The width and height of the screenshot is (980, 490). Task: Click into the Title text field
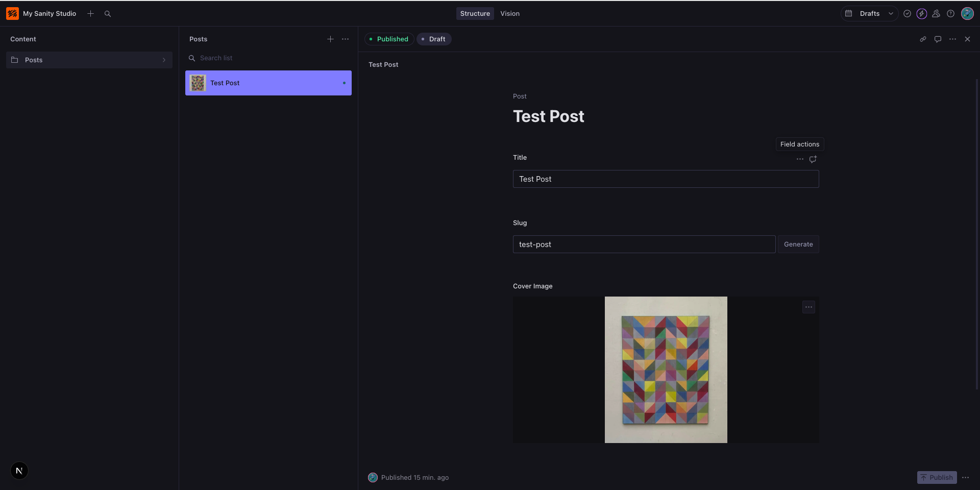coord(666,179)
